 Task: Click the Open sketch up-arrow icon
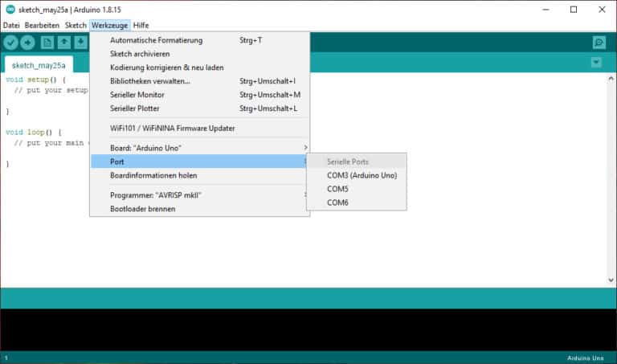click(x=64, y=43)
